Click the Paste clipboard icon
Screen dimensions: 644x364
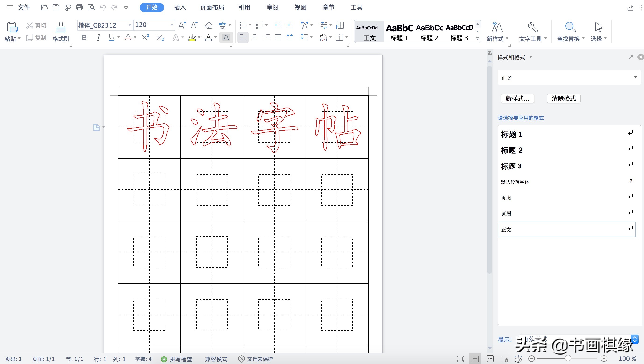pyautogui.click(x=12, y=27)
